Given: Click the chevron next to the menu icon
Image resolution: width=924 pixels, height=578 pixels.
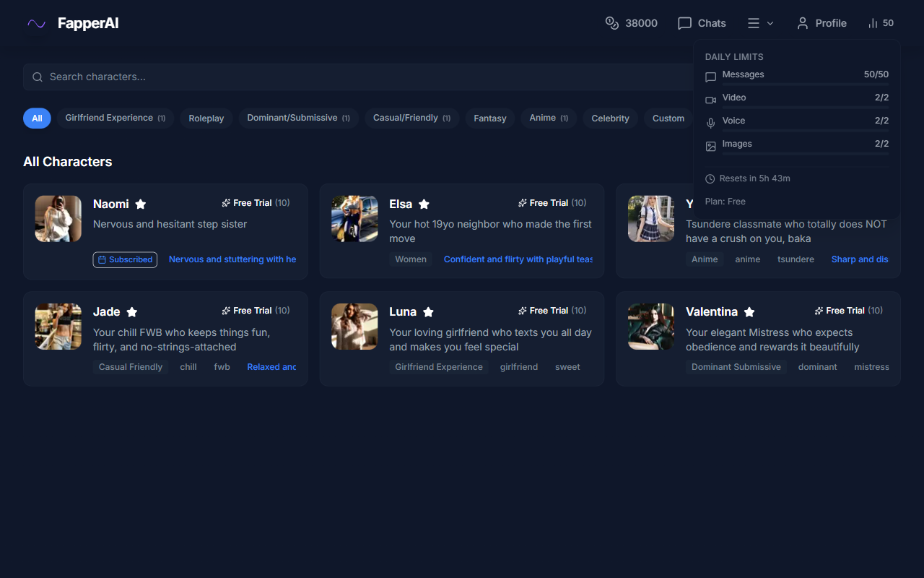Looking at the screenshot, I should click(x=770, y=23).
